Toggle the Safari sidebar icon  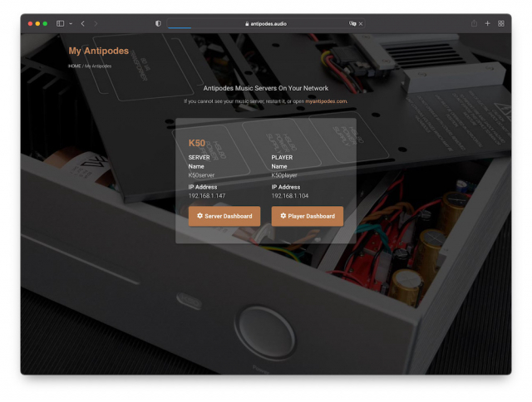tap(60, 23)
